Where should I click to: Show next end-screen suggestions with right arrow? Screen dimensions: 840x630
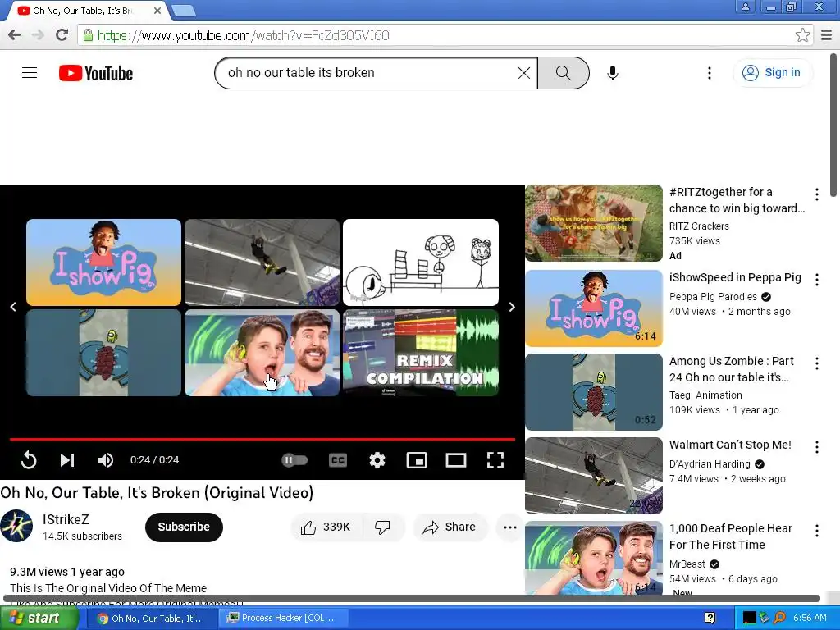(x=512, y=307)
